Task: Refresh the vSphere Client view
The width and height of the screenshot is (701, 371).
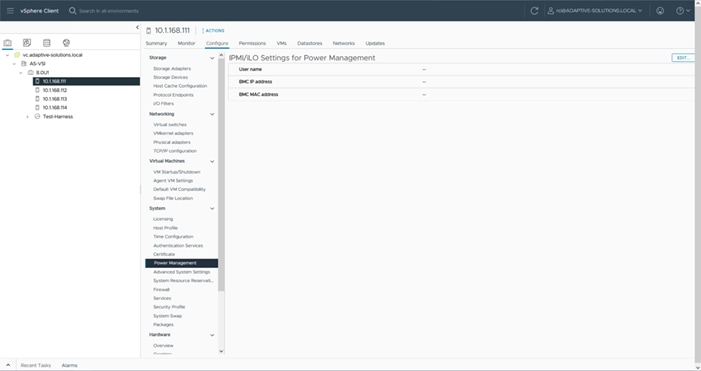Action: tap(534, 11)
